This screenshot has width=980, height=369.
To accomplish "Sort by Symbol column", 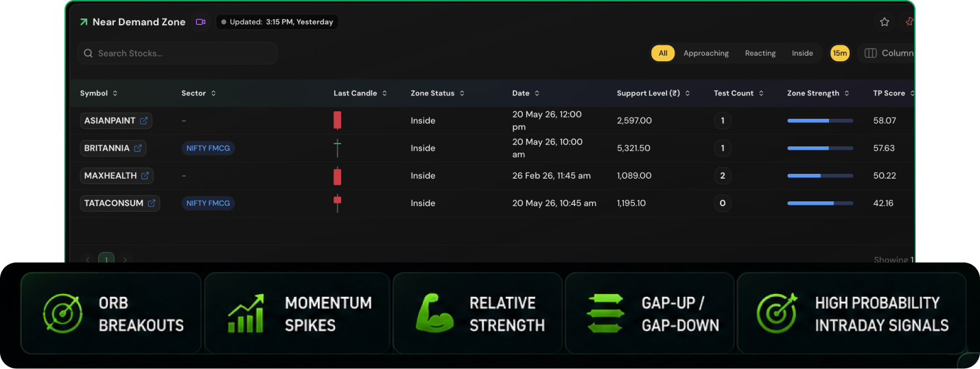I will click(x=99, y=93).
